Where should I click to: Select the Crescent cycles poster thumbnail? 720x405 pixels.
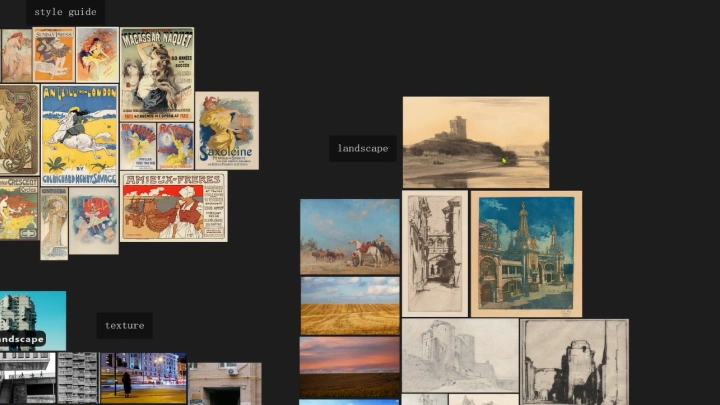pos(19,208)
